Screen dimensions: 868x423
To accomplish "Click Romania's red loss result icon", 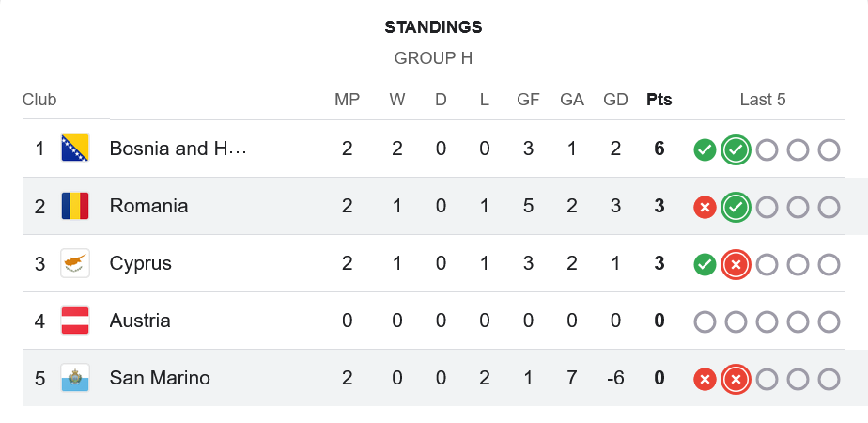I will [705, 207].
